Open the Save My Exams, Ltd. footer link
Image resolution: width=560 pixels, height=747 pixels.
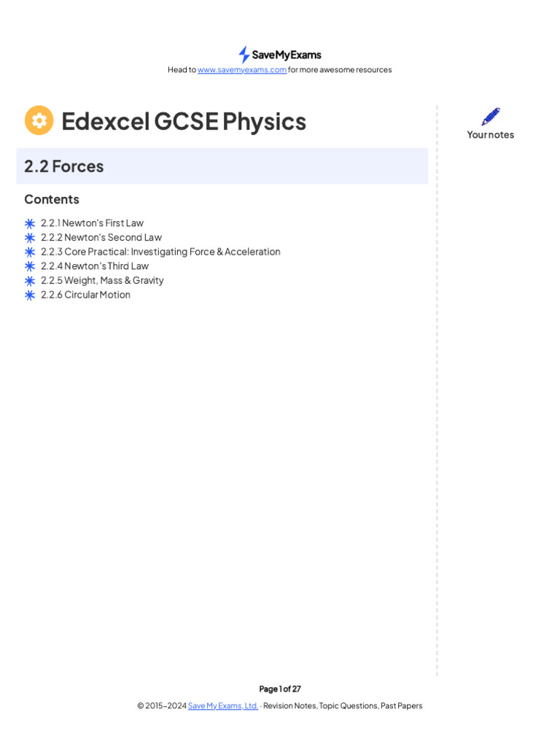click(x=223, y=705)
